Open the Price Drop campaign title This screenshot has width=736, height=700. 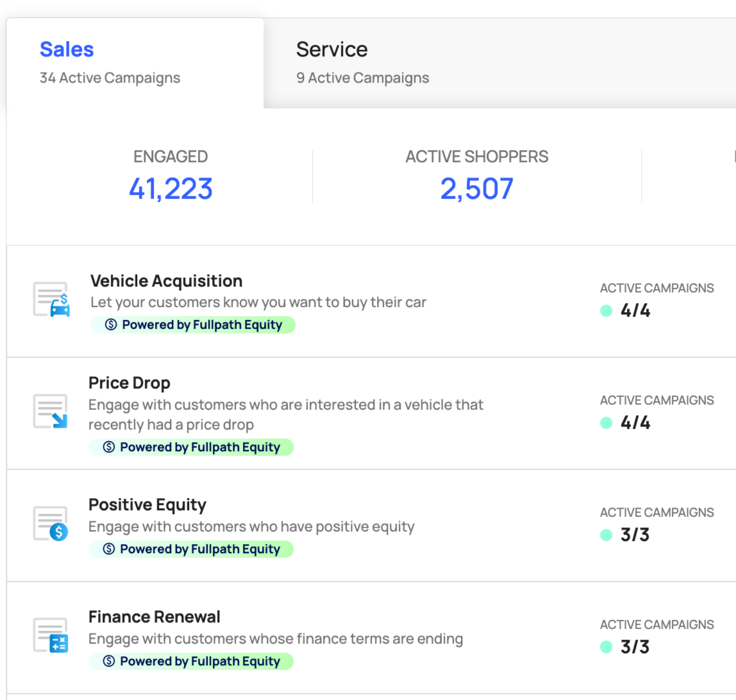pyautogui.click(x=129, y=383)
